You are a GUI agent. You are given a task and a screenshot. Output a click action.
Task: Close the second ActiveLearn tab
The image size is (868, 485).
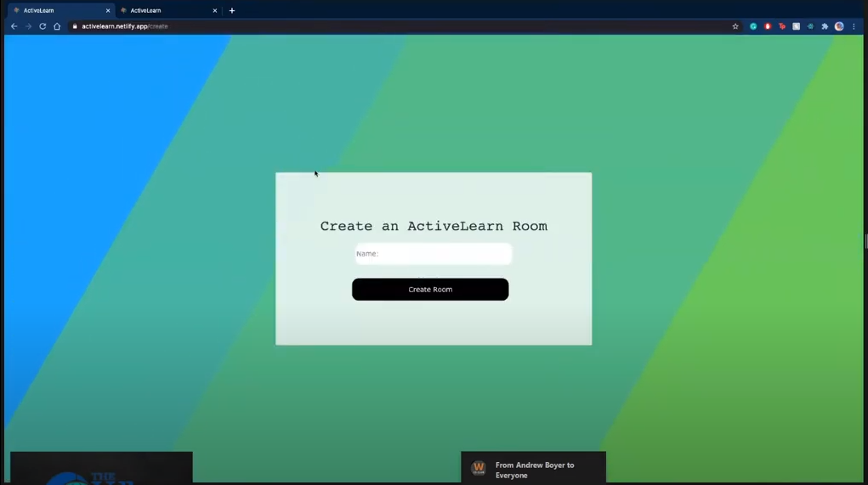[215, 10]
